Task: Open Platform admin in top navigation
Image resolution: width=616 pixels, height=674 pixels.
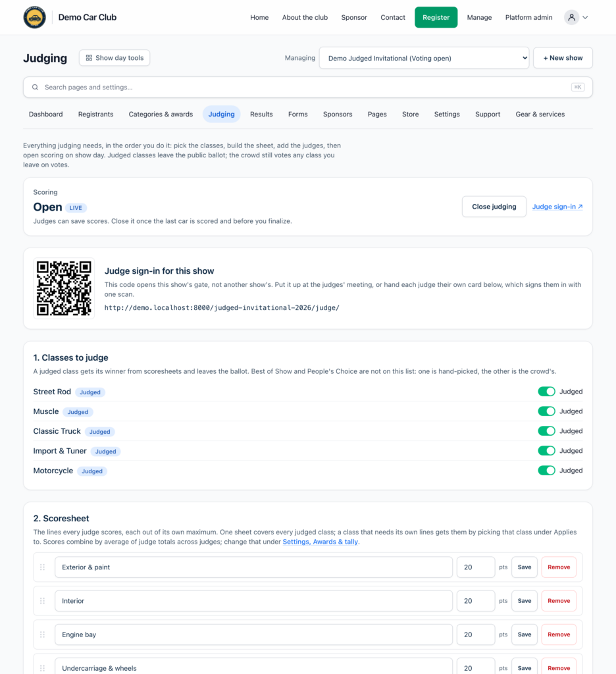Action: click(x=528, y=18)
